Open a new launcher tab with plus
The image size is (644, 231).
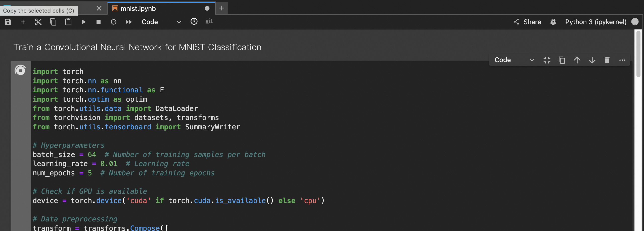[x=221, y=8]
